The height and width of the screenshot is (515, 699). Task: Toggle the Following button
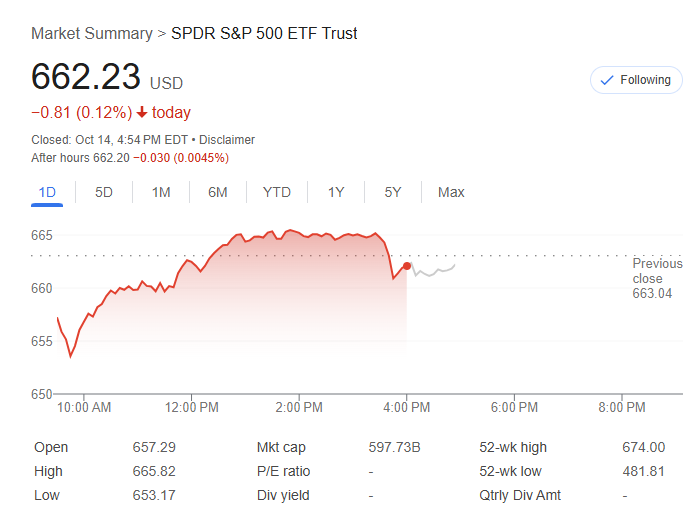pyautogui.click(x=636, y=80)
